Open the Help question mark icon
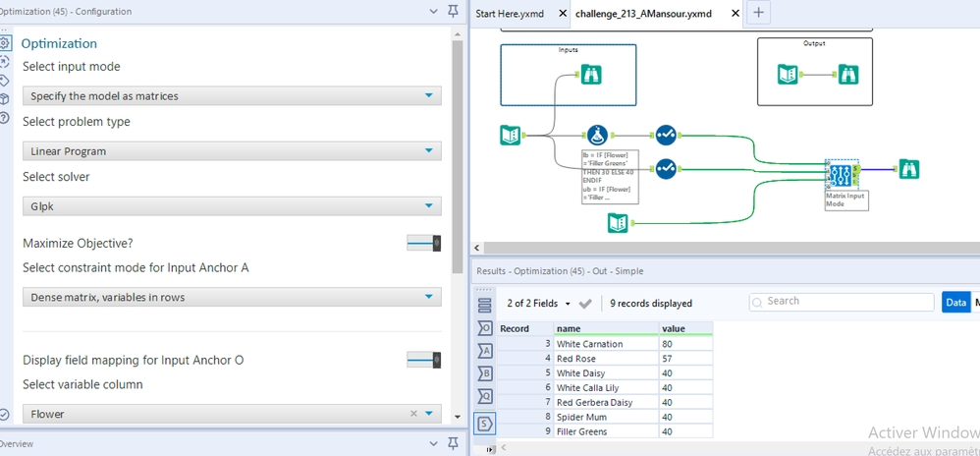The width and height of the screenshot is (980, 456). [x=4, y=118]
